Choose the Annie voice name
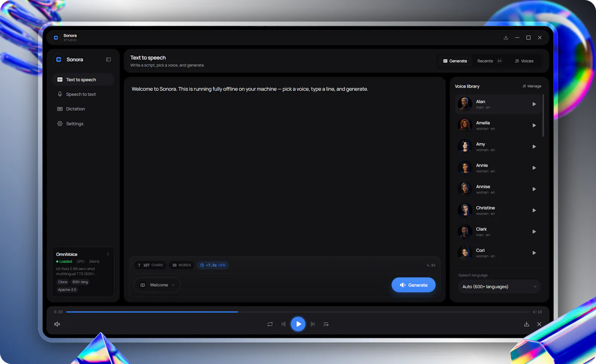596x364 pixels. pyautogui.click(x=482, y=165)
